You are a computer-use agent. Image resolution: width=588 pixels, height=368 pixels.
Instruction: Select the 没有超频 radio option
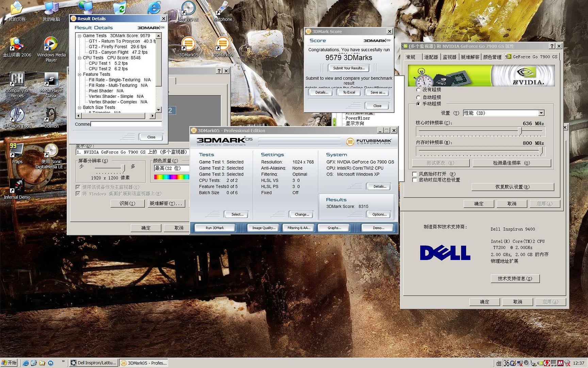coord(418,90)
